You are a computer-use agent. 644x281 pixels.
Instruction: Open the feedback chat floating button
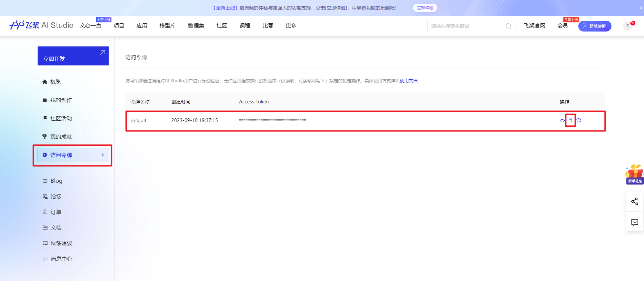pyautogui.click(x=635, y=222)
